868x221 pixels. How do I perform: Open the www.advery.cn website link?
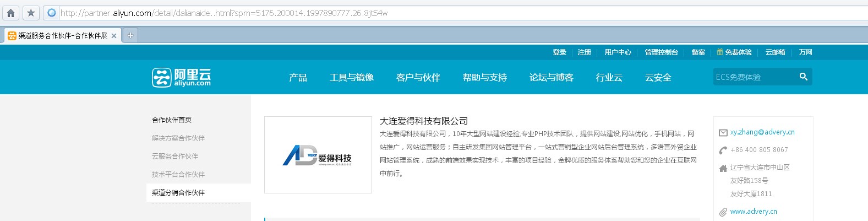(x=753, y=212)
